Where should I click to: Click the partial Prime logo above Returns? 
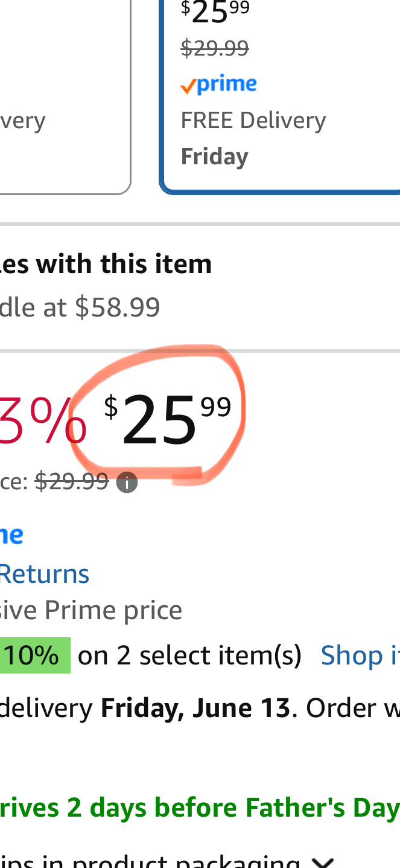tap(11, 535)
